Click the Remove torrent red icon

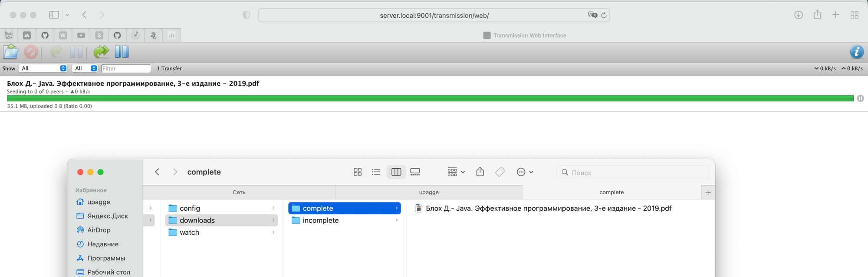(31, 52)
